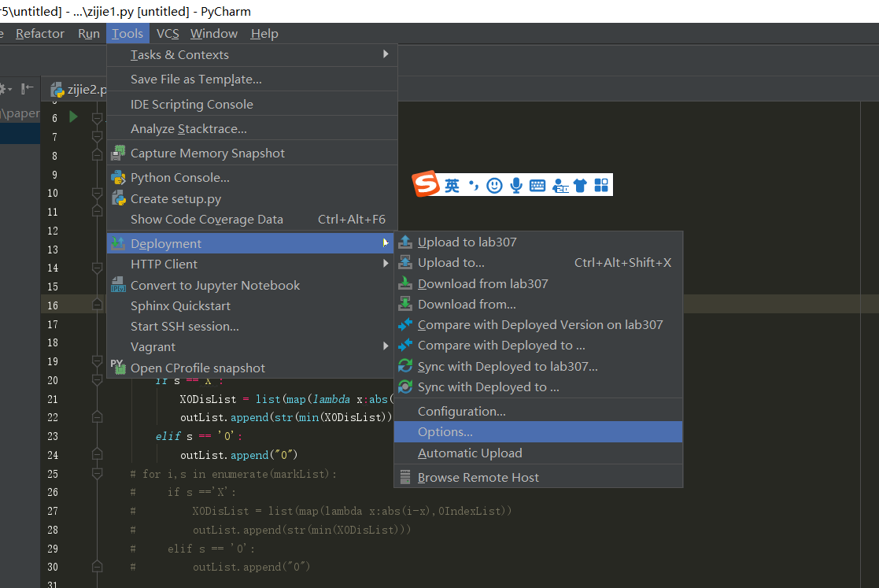Collapse the fold marker on line 14
The image size is (879, 588).
point(97,268)
